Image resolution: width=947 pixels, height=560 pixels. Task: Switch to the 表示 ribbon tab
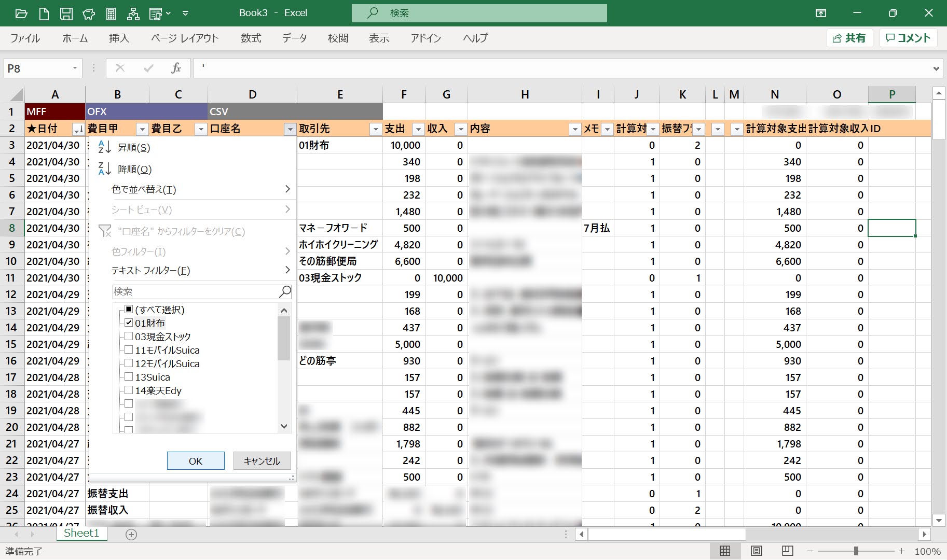click(x=379, y=38)
